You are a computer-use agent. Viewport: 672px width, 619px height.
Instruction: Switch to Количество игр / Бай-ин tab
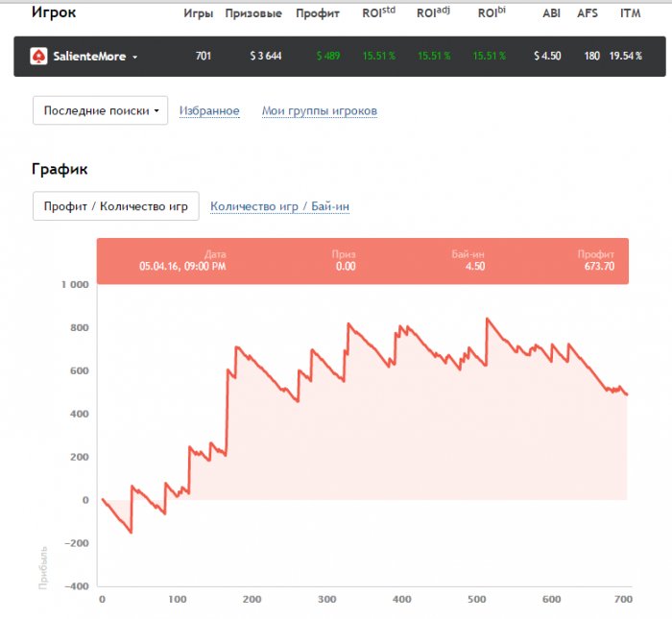[274, 206]
